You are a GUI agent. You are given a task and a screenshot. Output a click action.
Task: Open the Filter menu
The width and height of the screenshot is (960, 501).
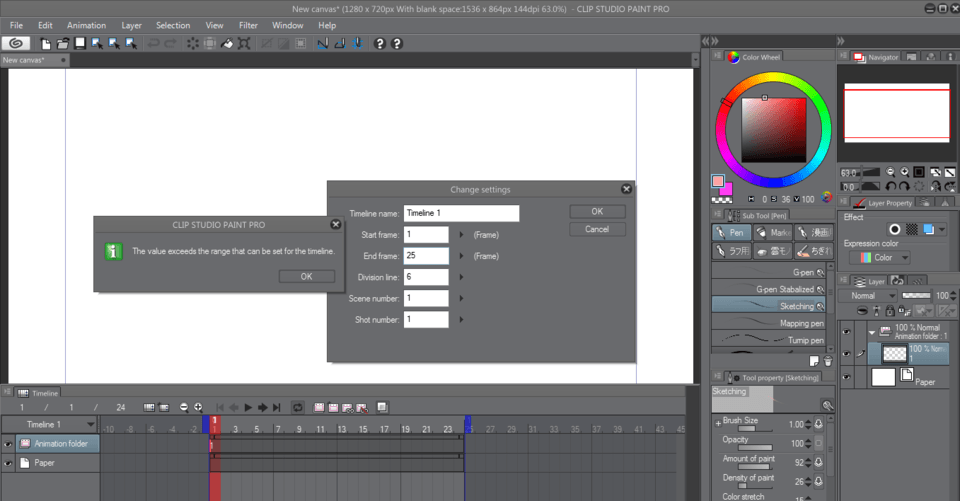[248, 25]
